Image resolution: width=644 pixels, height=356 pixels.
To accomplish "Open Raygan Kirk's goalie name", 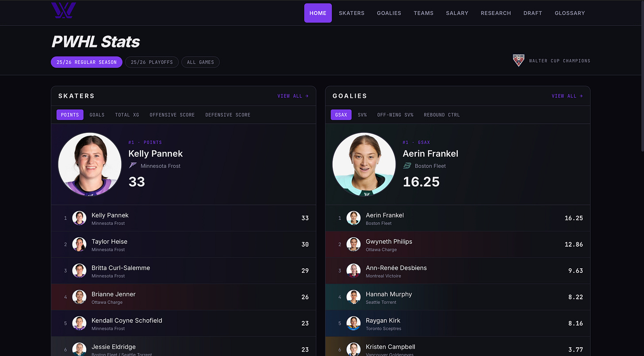I will pyautogui.click(x=383, y=320).
